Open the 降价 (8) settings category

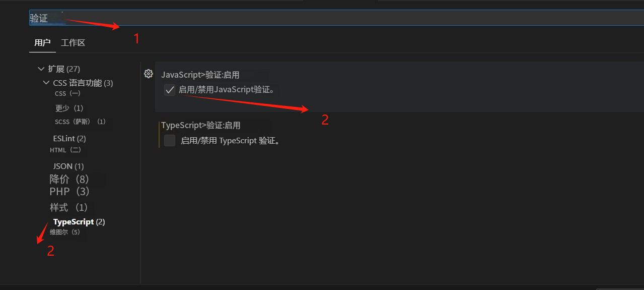pyautogui.click(x=69, y=179)
